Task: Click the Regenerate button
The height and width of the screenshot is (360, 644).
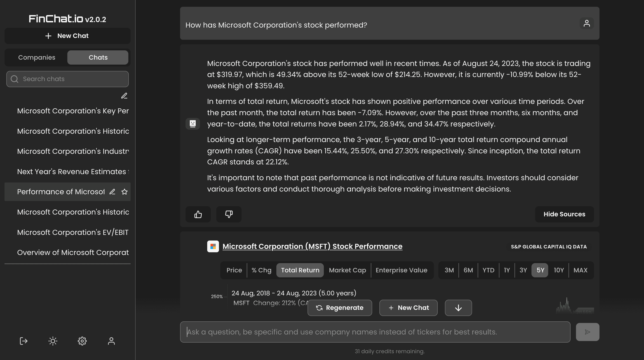Action: pos(340,308)
